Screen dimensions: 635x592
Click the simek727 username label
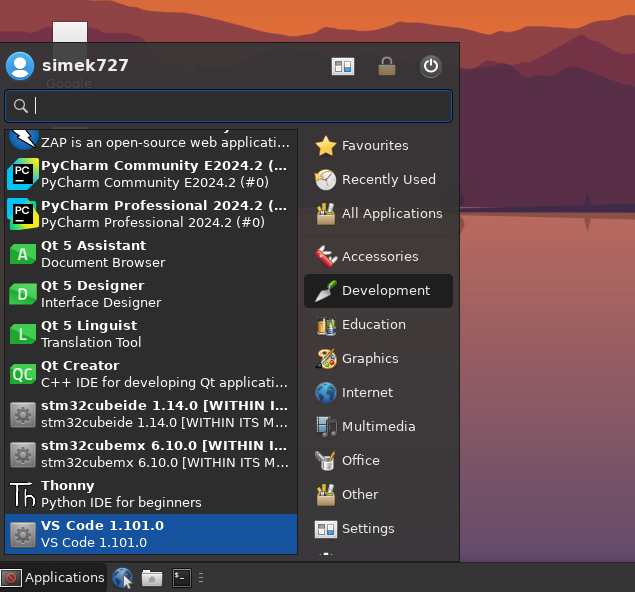pyautogui.click(x=85, y=65)
